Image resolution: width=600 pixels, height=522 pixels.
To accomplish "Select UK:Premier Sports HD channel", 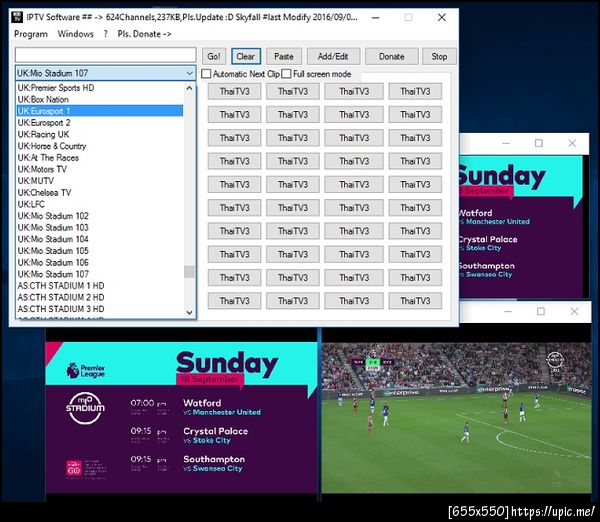I will [x=100, y=88].
